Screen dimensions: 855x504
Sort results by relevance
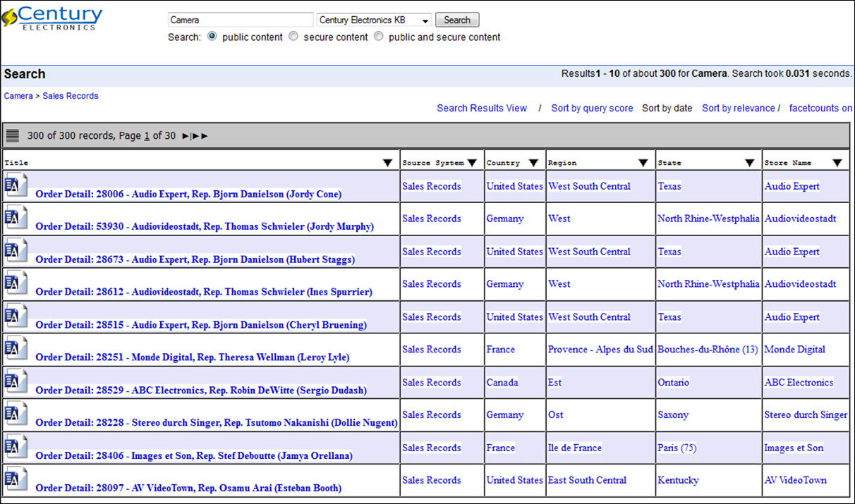tap(739, 108)
